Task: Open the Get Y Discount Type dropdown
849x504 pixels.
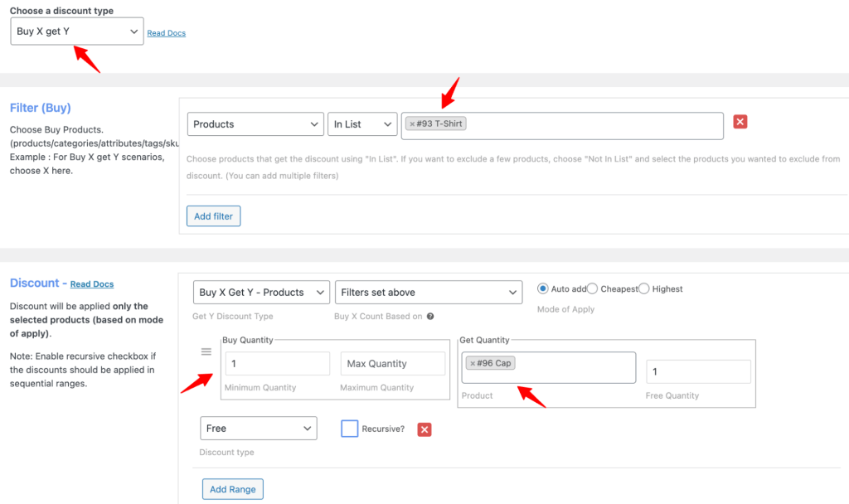Action: tap(261, 292)
